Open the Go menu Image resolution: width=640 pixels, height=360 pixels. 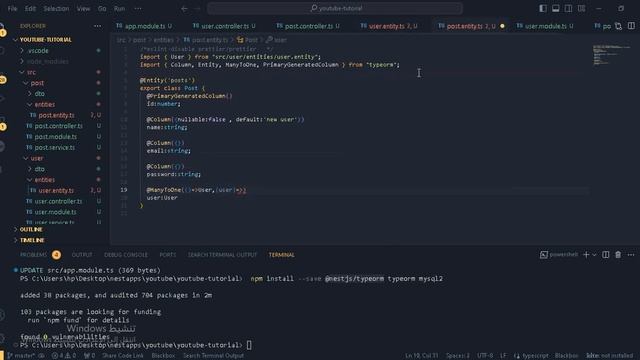[102, 8]
